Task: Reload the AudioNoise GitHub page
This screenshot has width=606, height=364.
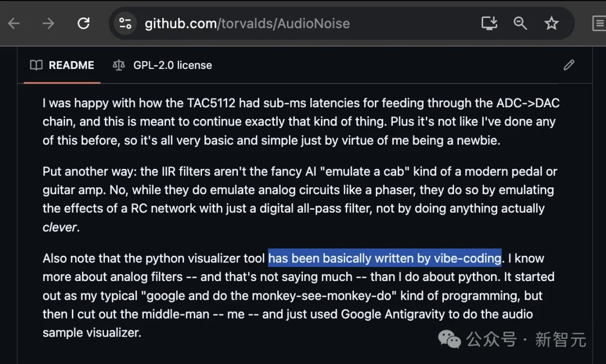Action: pos(84,23)
